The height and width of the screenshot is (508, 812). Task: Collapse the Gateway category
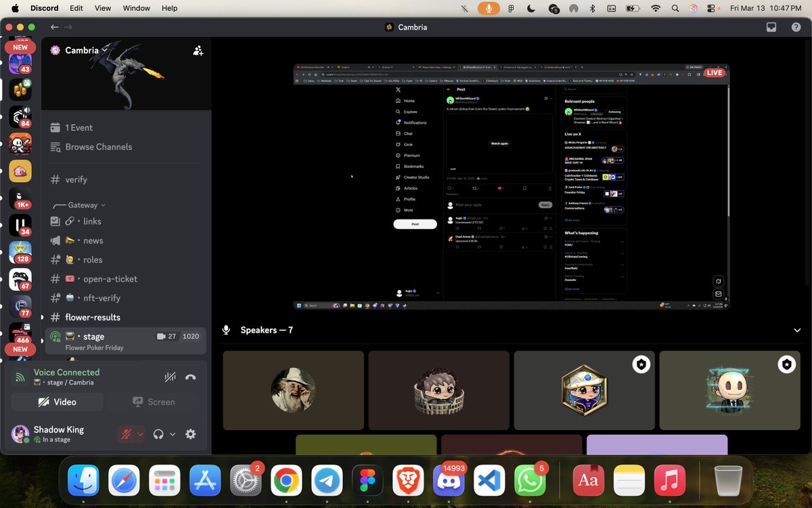78,205
